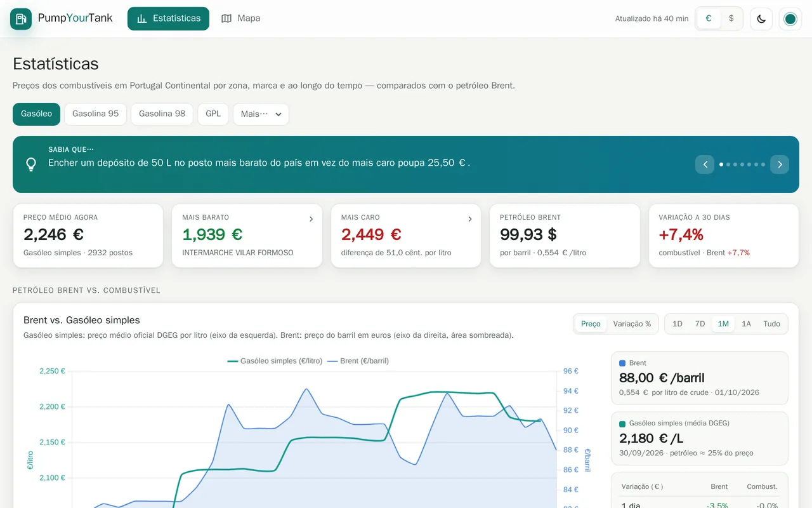Switch to the GPL fuel tab

click(213, 114)
